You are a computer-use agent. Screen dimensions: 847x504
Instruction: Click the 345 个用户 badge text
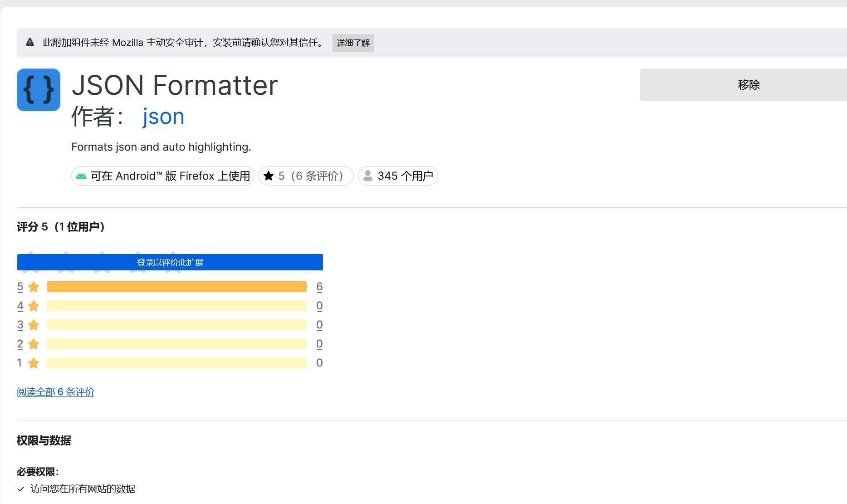pos(405,176)
